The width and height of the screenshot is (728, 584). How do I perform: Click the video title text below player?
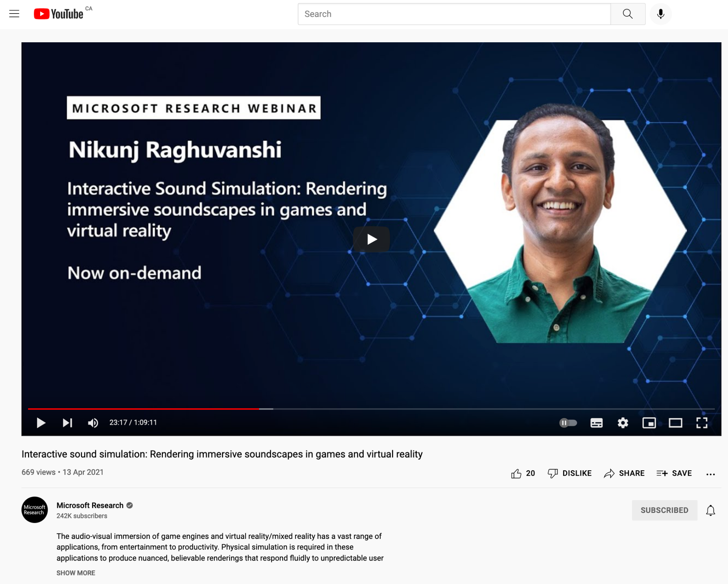pos(222,454)
